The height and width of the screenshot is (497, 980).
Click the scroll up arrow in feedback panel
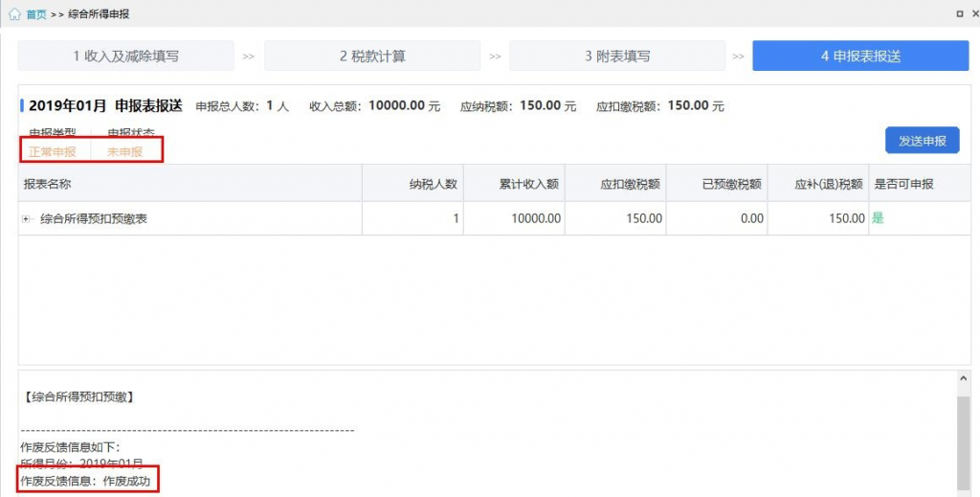click(963, 378)
